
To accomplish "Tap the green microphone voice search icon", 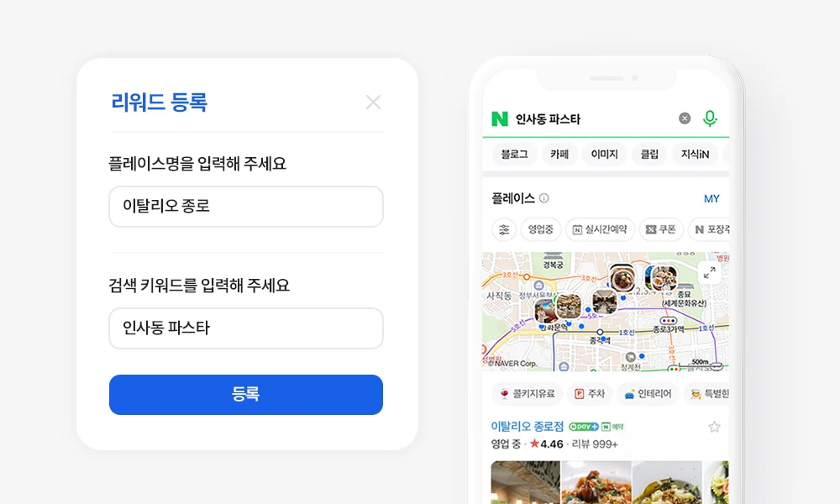I will tap(710, 118).
